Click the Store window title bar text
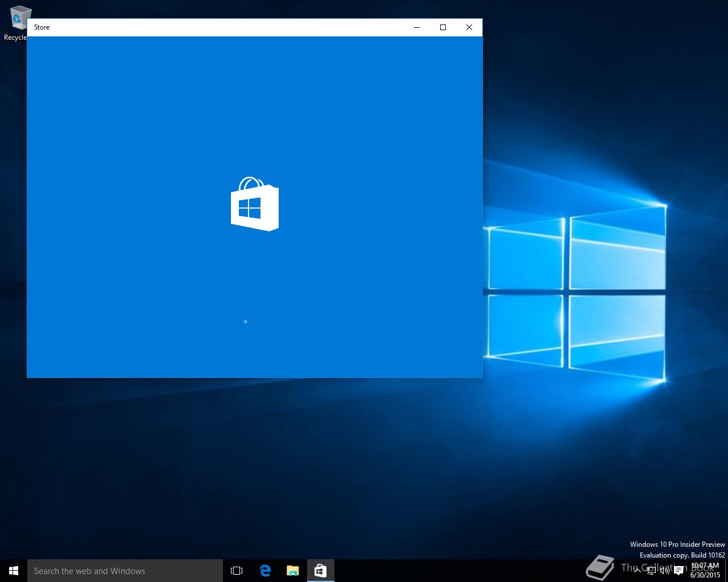The image size is (728, 582). (x=42, y=27)
